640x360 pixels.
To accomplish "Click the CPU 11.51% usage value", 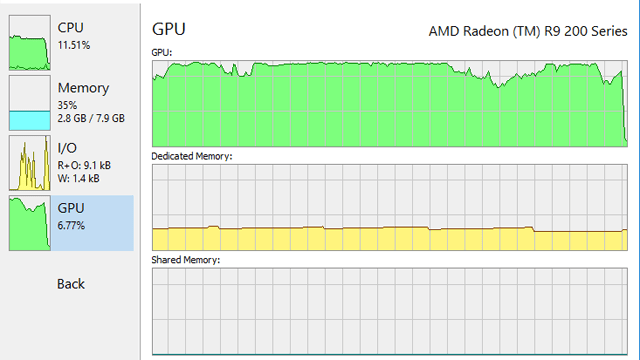I will coord(74,45).
